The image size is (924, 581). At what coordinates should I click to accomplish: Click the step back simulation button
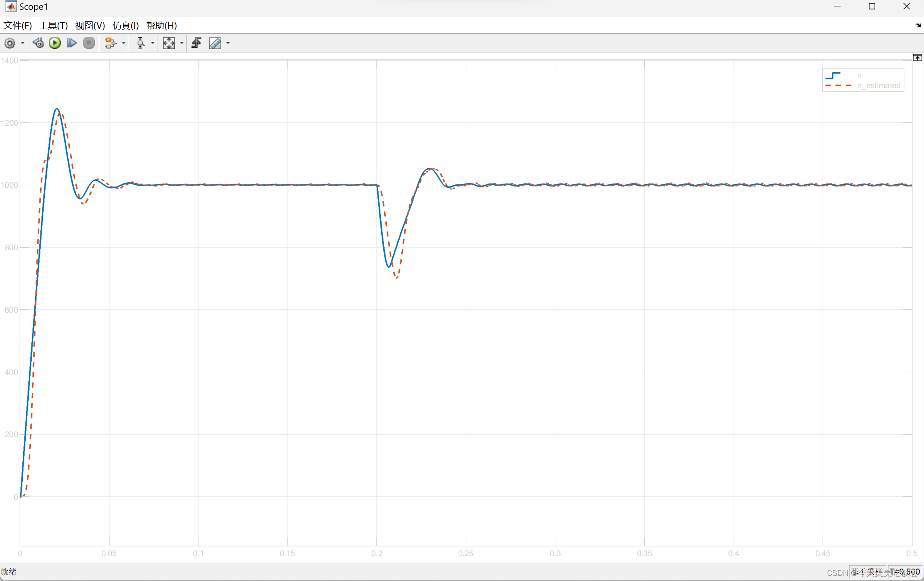[38, 43]
